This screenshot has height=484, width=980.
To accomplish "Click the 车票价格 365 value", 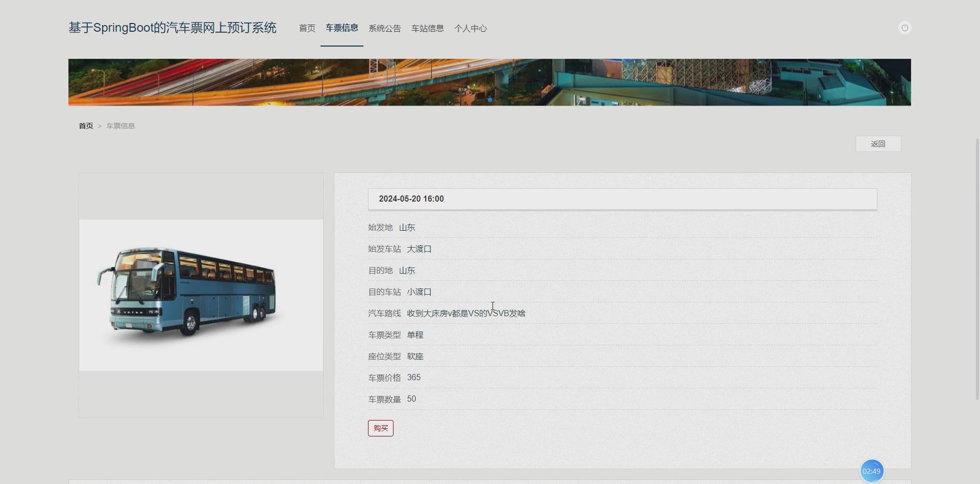I will coord(413,377).
